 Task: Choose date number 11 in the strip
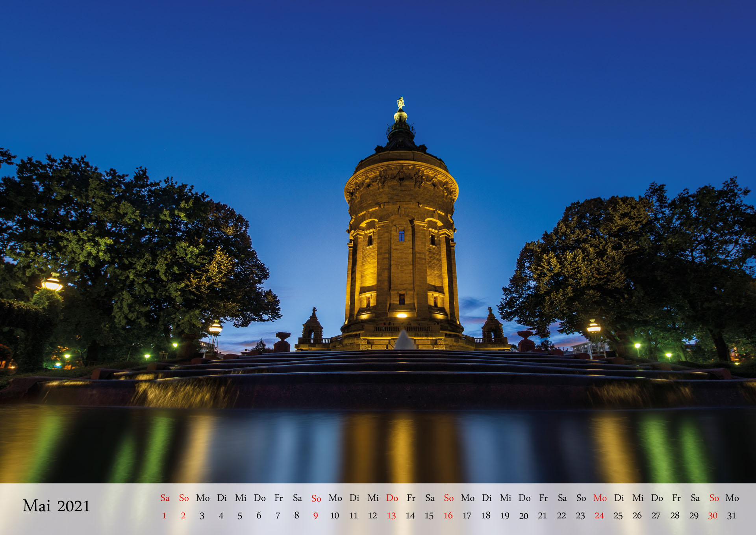pyautogui.click(x=353, y=515)
